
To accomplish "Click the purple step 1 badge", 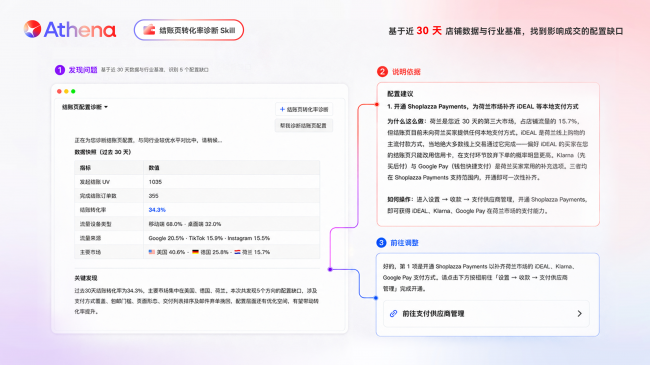I will 60,70.
